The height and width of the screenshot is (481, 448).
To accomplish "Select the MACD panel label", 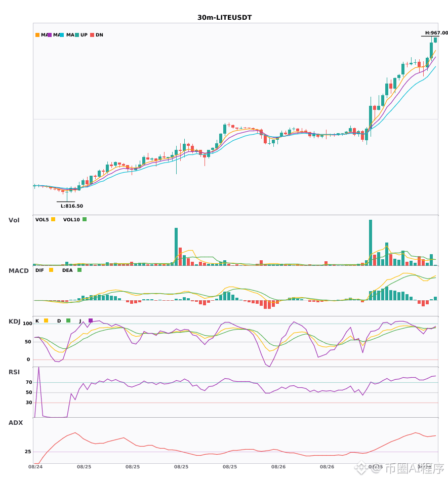I will tap(18, 271).
